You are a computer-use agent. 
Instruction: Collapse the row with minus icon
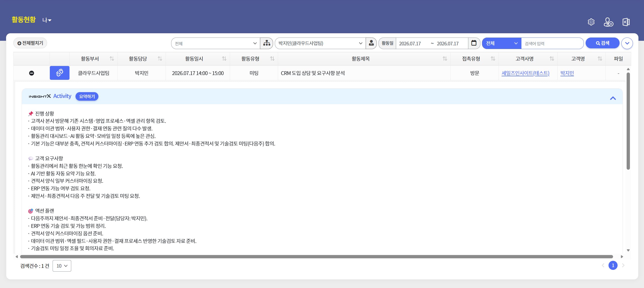pos(31,73)
